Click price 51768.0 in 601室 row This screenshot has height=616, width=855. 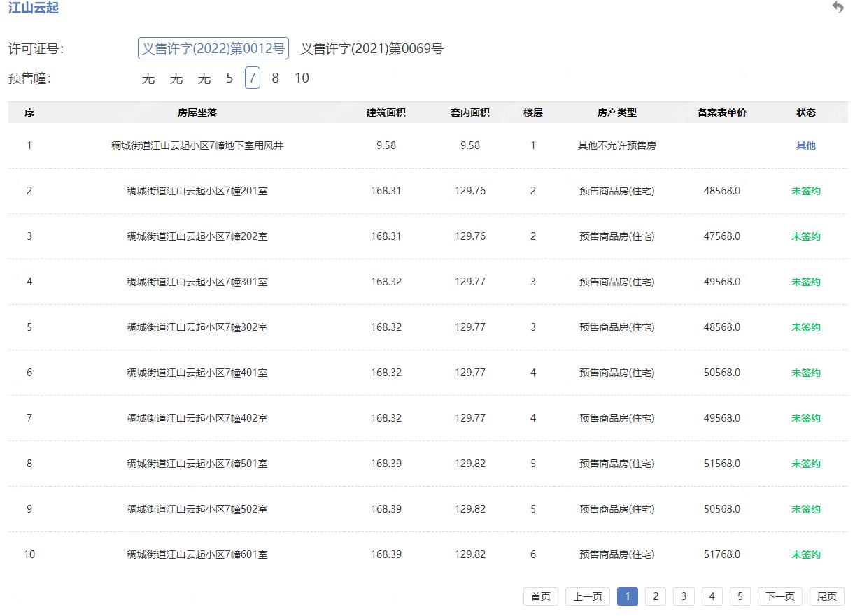click(722, 554)
